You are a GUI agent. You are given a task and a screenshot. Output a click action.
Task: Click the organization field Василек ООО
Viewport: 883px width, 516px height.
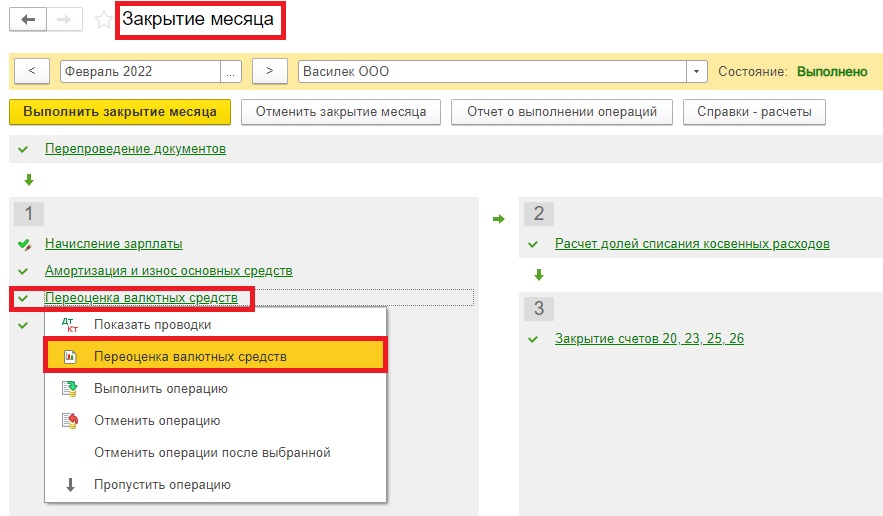(x=492, y=72)
